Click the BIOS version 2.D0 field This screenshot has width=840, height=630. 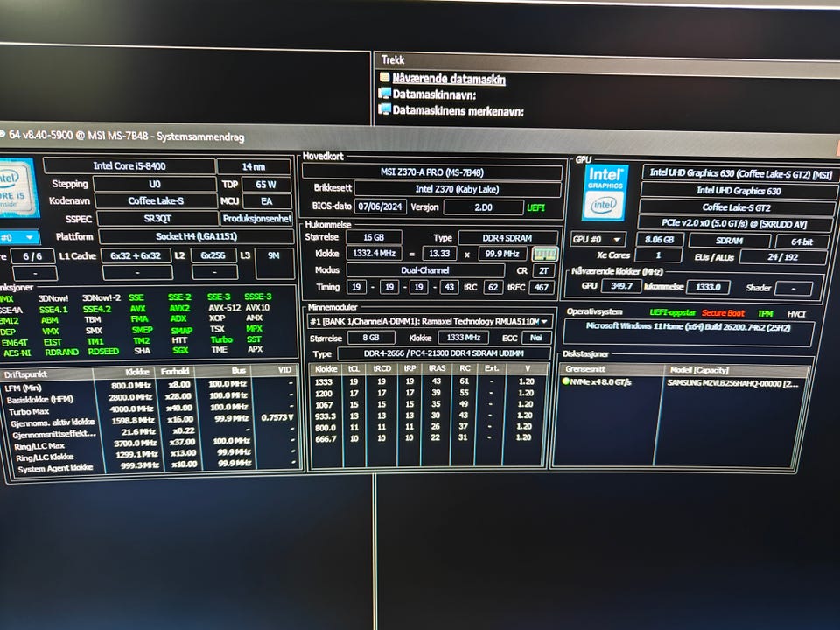[483, 207]
